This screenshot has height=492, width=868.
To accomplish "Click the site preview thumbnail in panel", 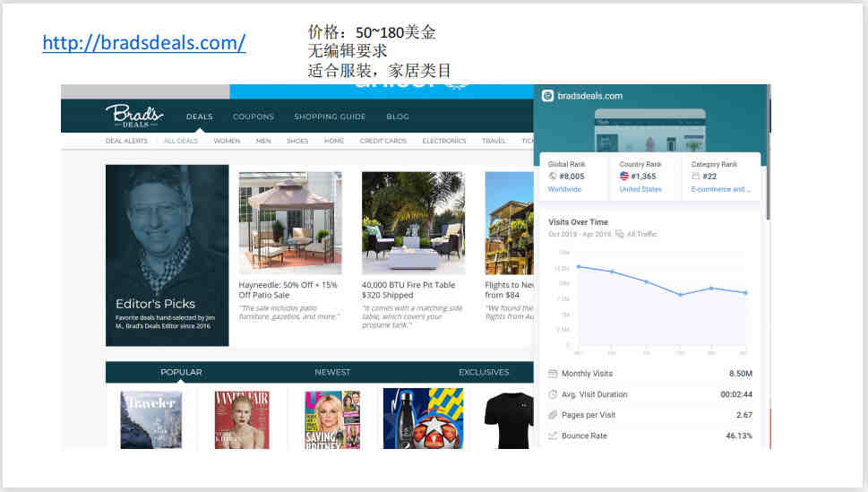I will tap(650, 131).
